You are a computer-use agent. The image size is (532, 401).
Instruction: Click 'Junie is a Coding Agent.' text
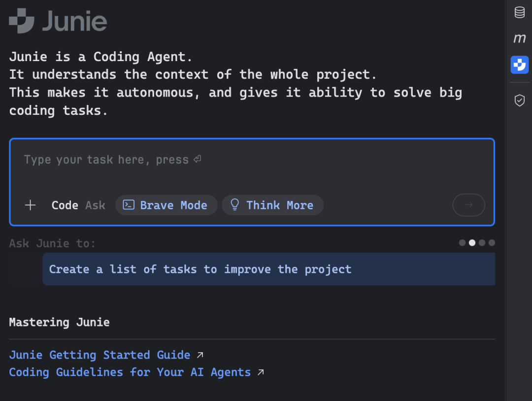(101, 57)
